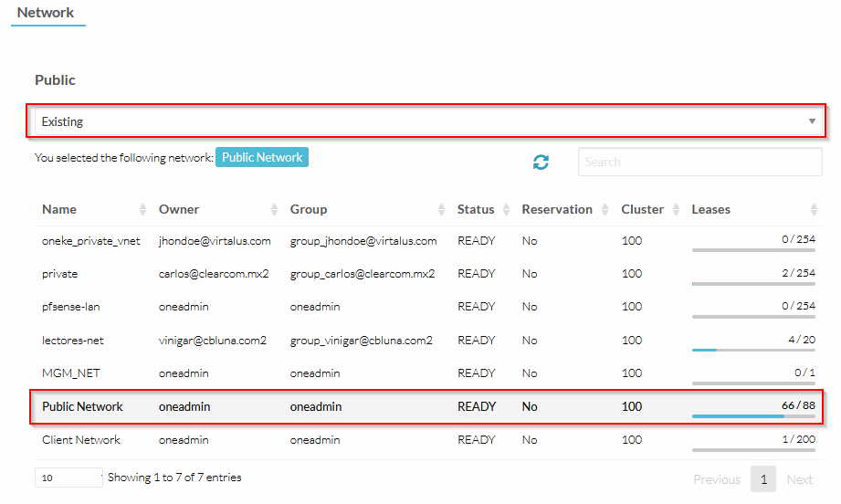841x504 pixels.
Task: Sort table by Status column arrows
Action: tap(507, 210)
